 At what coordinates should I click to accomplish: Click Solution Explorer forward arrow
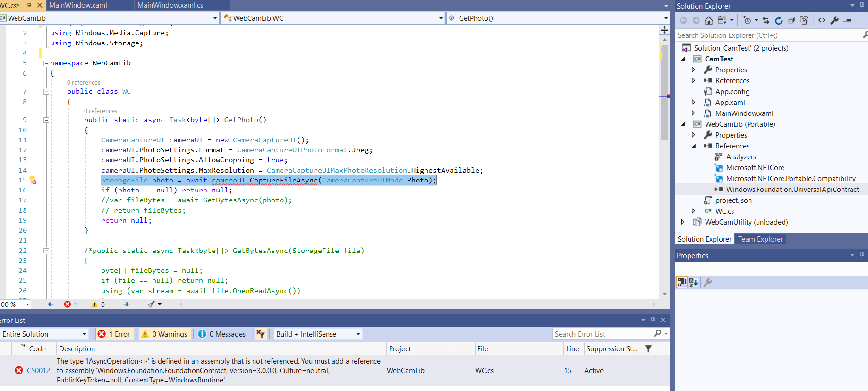(696, 20)
